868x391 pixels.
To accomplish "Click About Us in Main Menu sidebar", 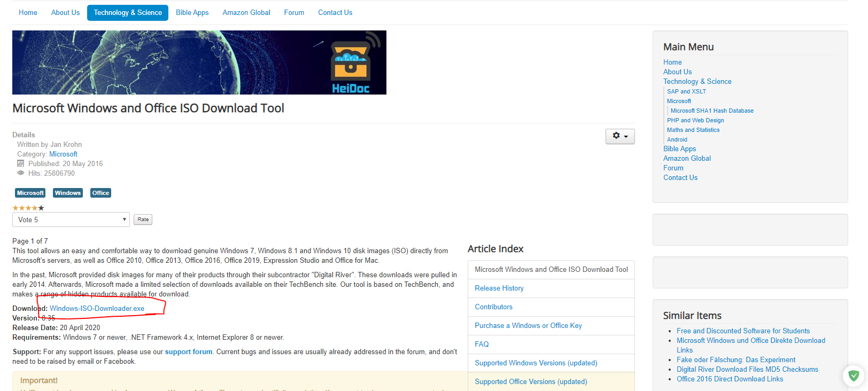I will (x=678, y=72).
